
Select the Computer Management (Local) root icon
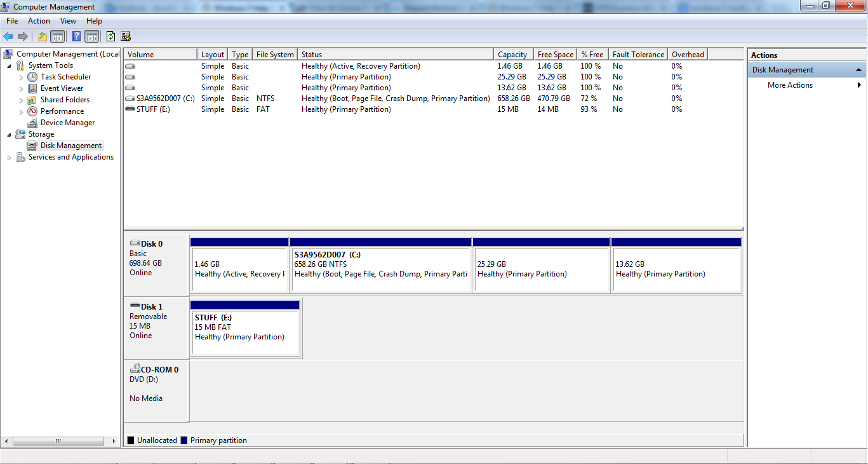[x=8, y=54]
